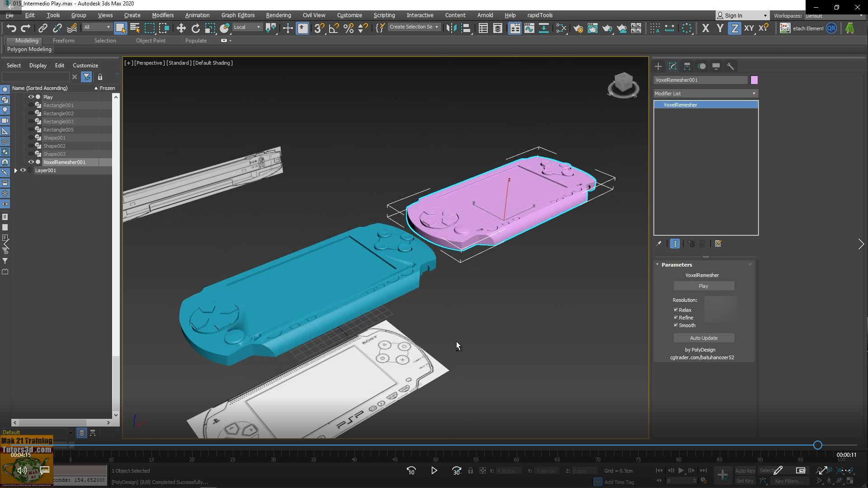
Task: Constrain to the X axis
Action: [706, 28]
